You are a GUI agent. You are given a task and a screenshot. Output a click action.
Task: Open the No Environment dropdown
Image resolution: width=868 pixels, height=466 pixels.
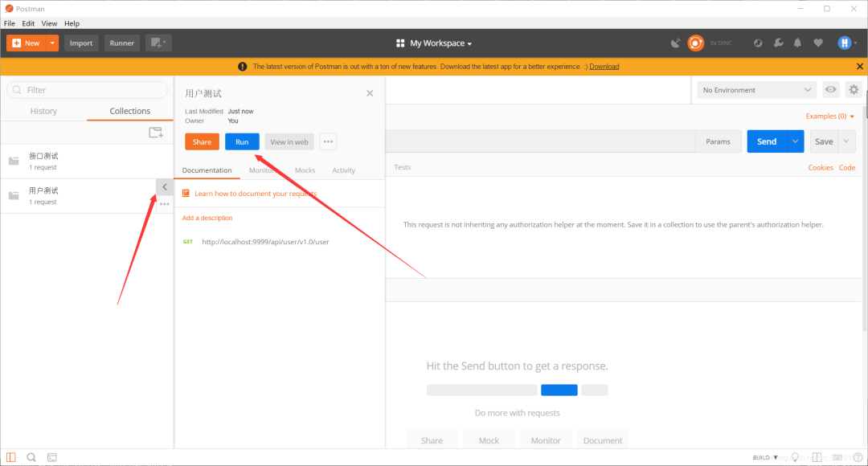click(757, 90)
